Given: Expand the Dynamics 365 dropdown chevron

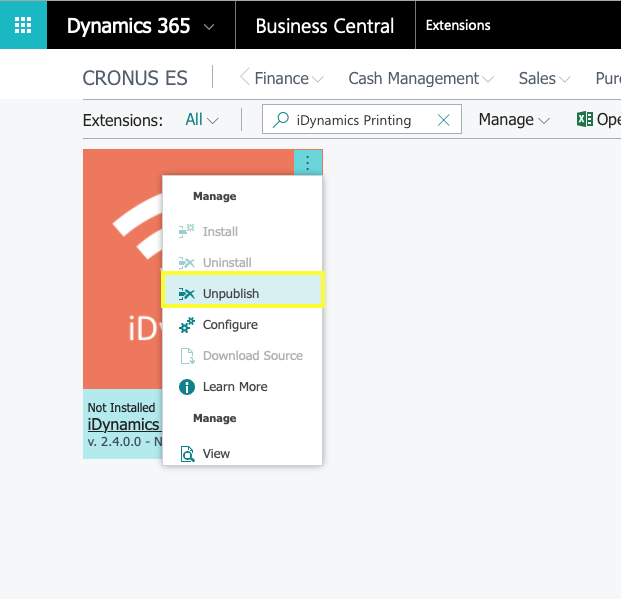Looking at the screenshot, I should (x=209, y=27).
